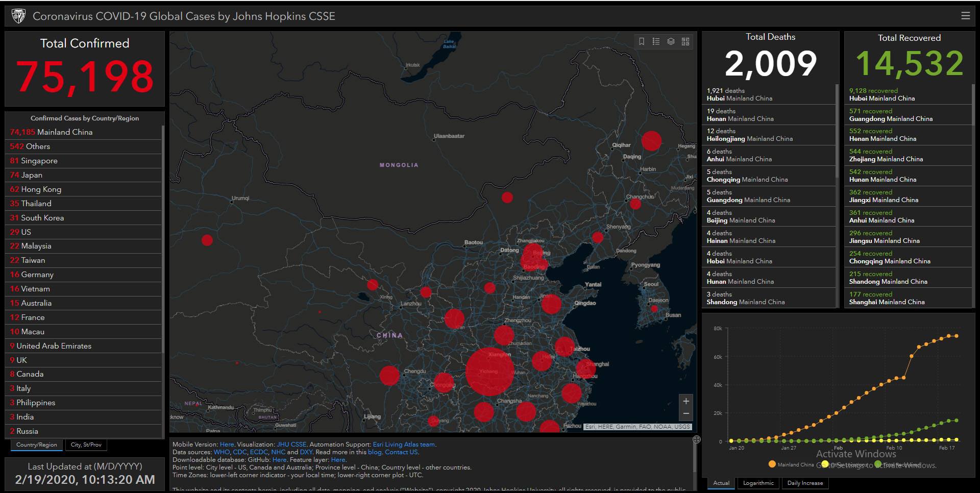This screenshot has height=493, width=980.
Task: Click the red circle over Shanghai
Action: [585, 368]
